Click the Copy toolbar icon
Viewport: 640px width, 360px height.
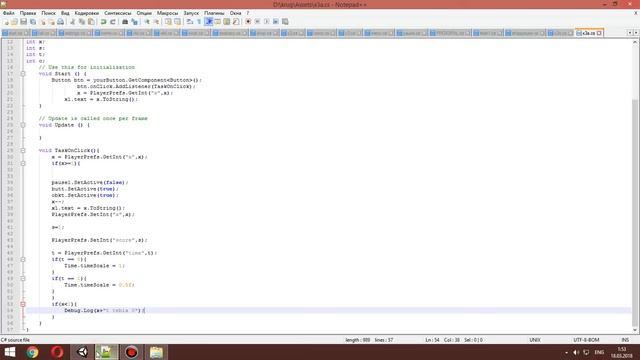(x=82, y=22)
